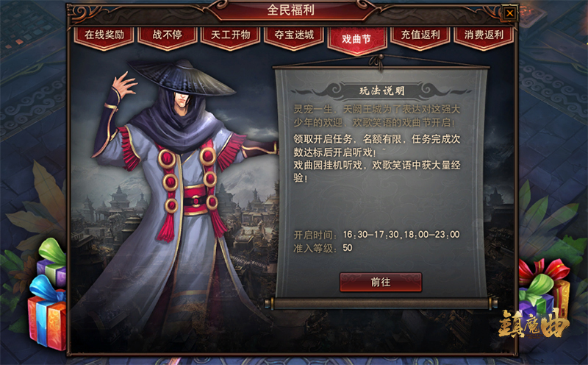Click the 开启时间 schedule text
588x365 pixels.
[x=376, y=235]
